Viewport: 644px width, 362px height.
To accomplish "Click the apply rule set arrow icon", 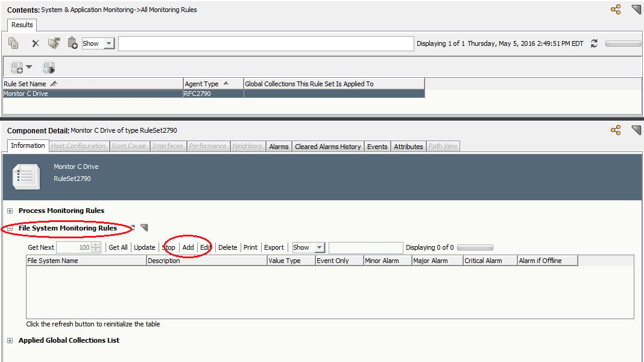I will click(49, 67).
